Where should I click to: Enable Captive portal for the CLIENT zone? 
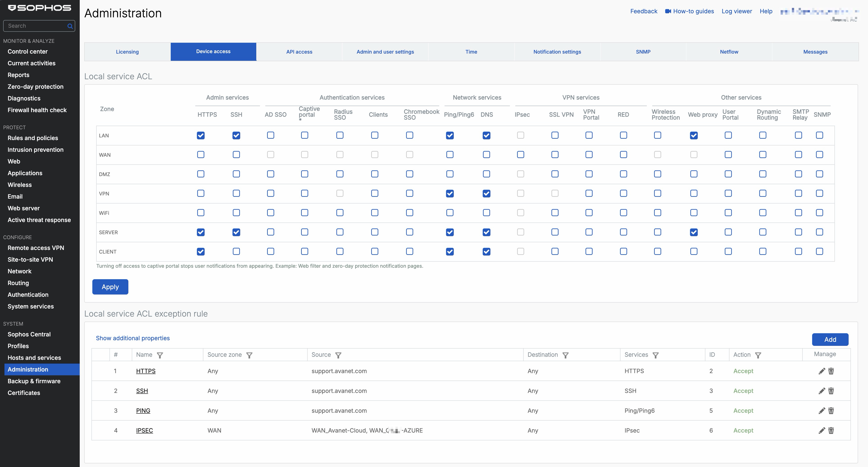304,252
